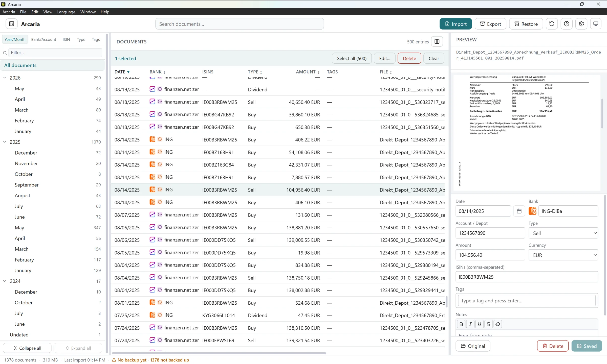Click the horizontal scrollbar under the documents table
607x364 pixels.
[x=219, y=353]
